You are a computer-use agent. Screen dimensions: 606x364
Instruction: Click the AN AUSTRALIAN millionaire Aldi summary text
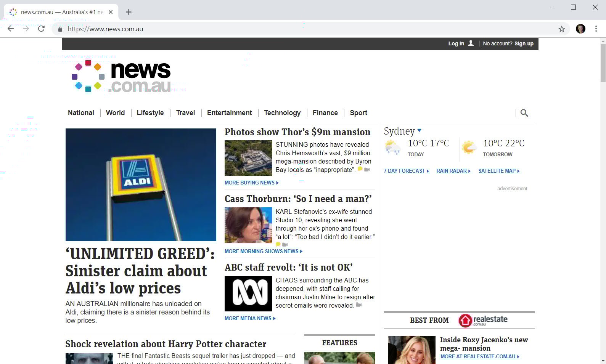(138, 312)
